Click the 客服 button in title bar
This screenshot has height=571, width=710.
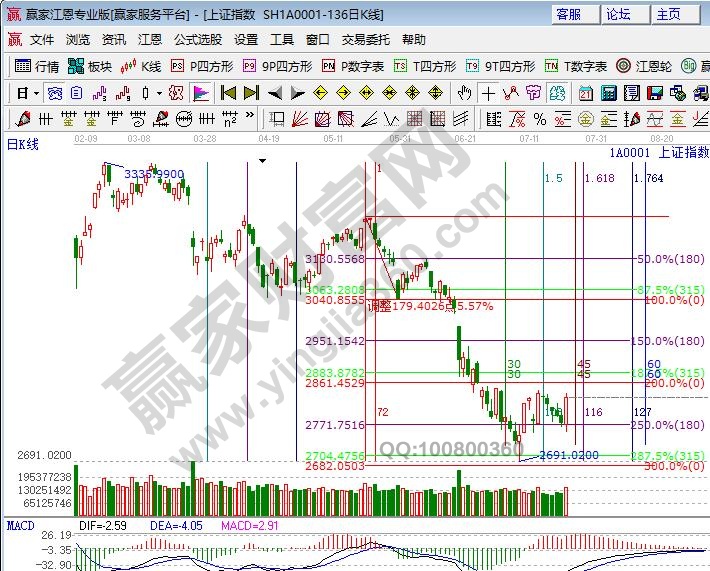point(569,14)
